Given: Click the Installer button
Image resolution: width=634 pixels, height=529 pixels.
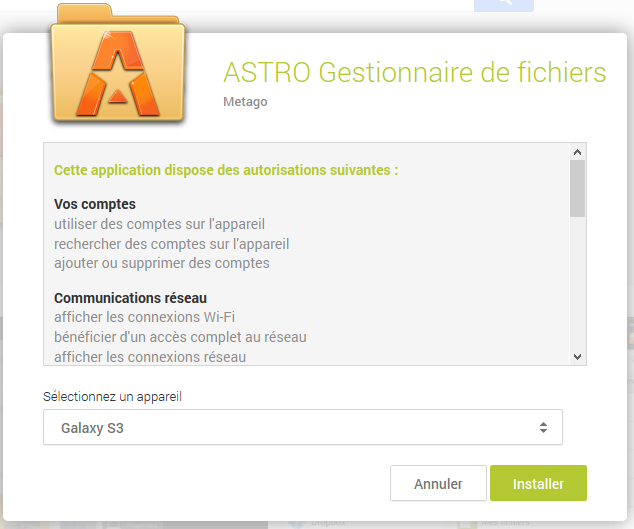Looking at the screenshot, I should pyautogui.click(x=538, y=483).
